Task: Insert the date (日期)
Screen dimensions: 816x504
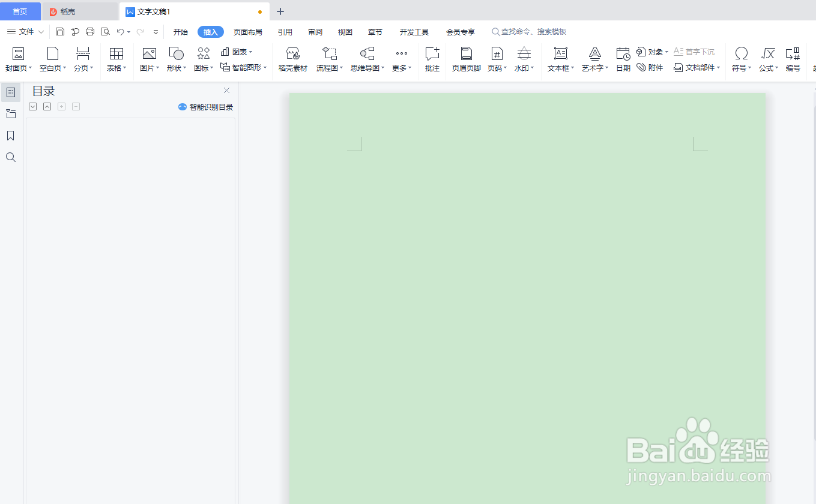Action: [623, 59]
